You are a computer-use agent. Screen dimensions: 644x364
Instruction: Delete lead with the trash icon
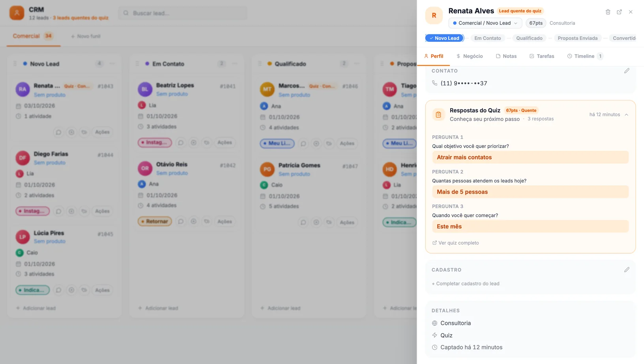click(608, 12)
